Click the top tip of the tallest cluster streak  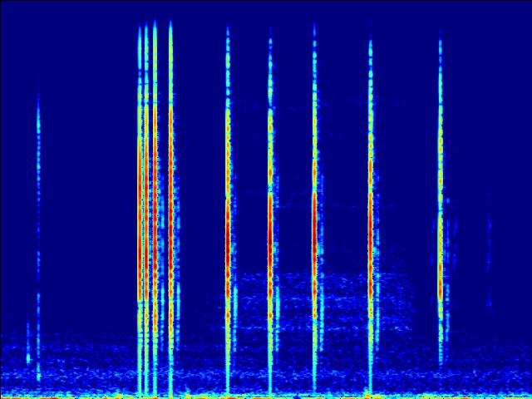pos(155,25)
